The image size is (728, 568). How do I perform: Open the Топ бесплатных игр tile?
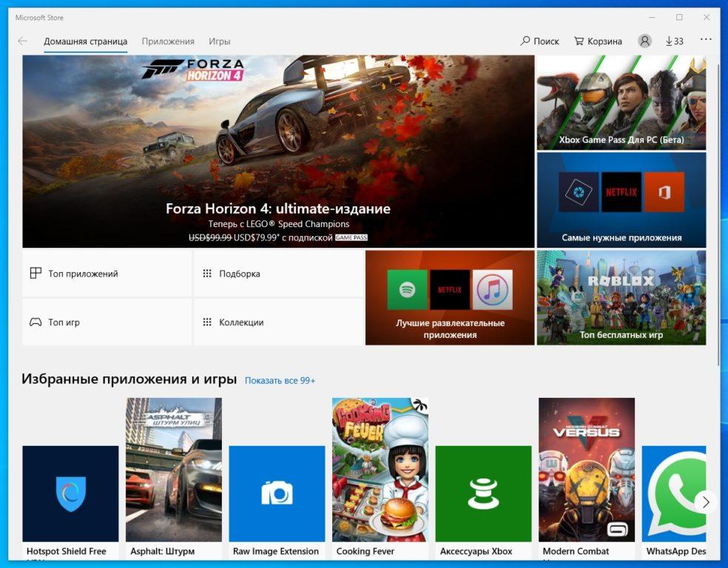click(x=621, y=297)
